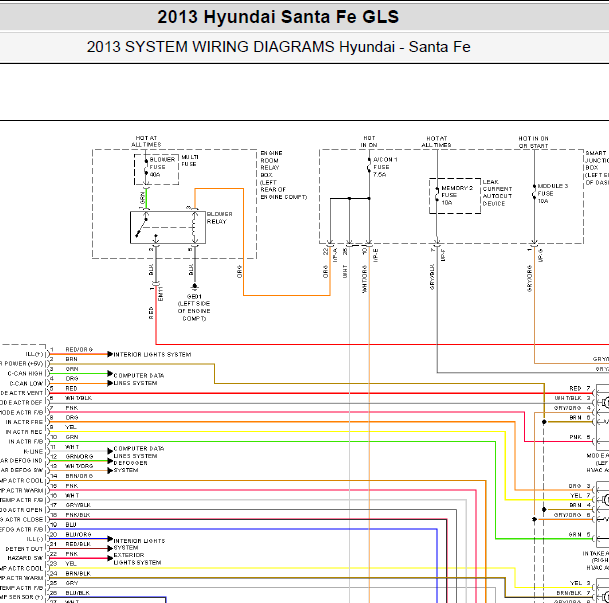Click "COMPUTER DATA LINES SYSTEM" near C-CAN wires
Screen dimensions: 609x603
(139, 379)
